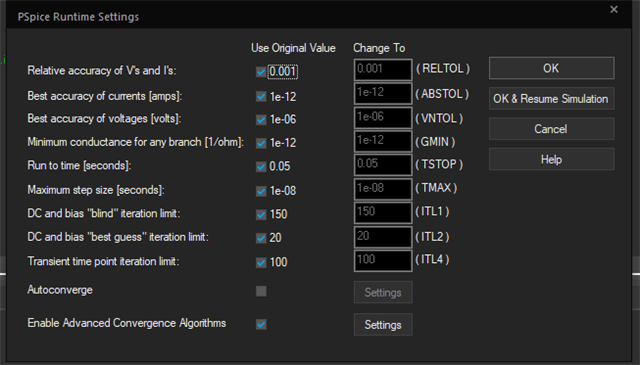Click the ITL2 Change To field

pos(383,237)
